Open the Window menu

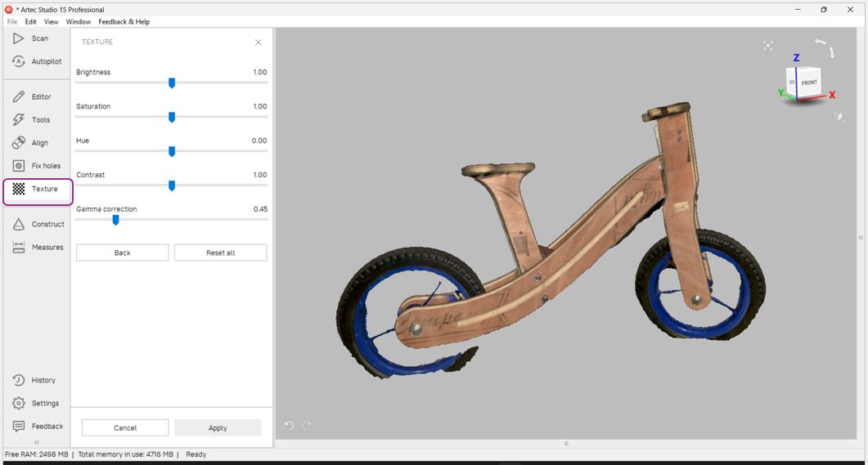(78, 21)
